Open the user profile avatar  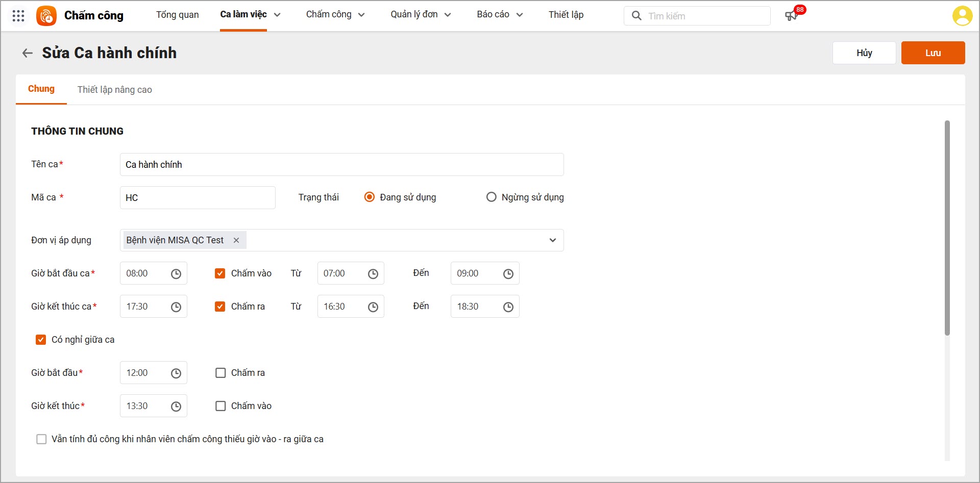point(962,16)
